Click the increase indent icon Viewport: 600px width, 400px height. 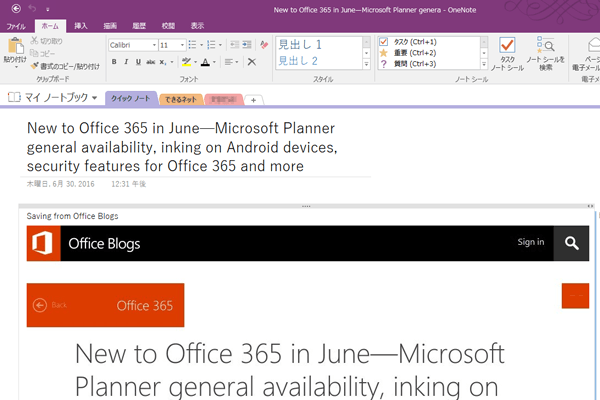tap(247, 45)
